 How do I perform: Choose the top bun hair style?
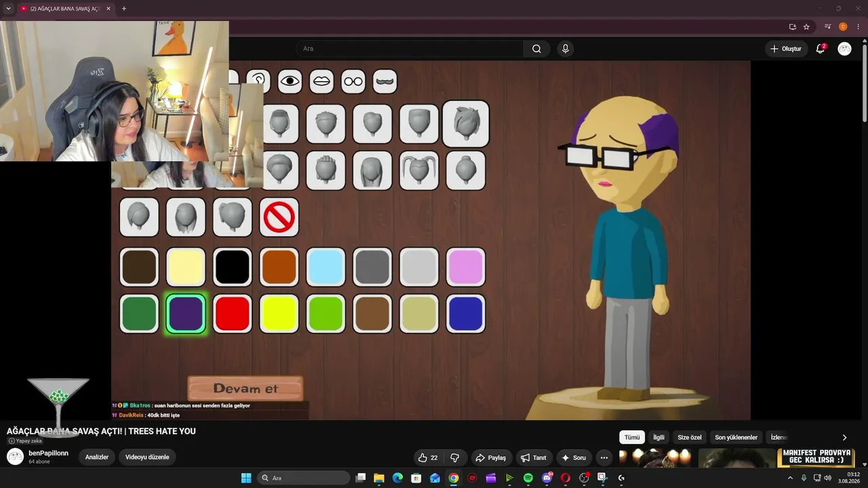466,170
